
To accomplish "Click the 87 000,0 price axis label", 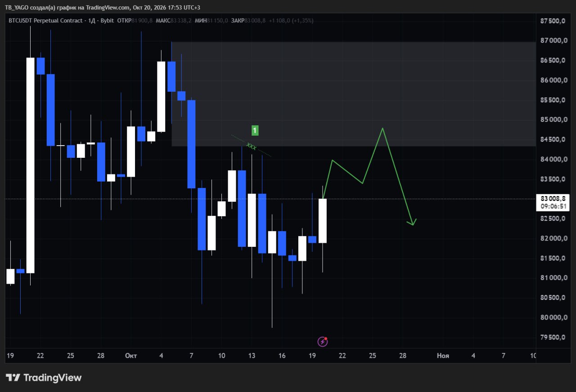I will 553,41.
